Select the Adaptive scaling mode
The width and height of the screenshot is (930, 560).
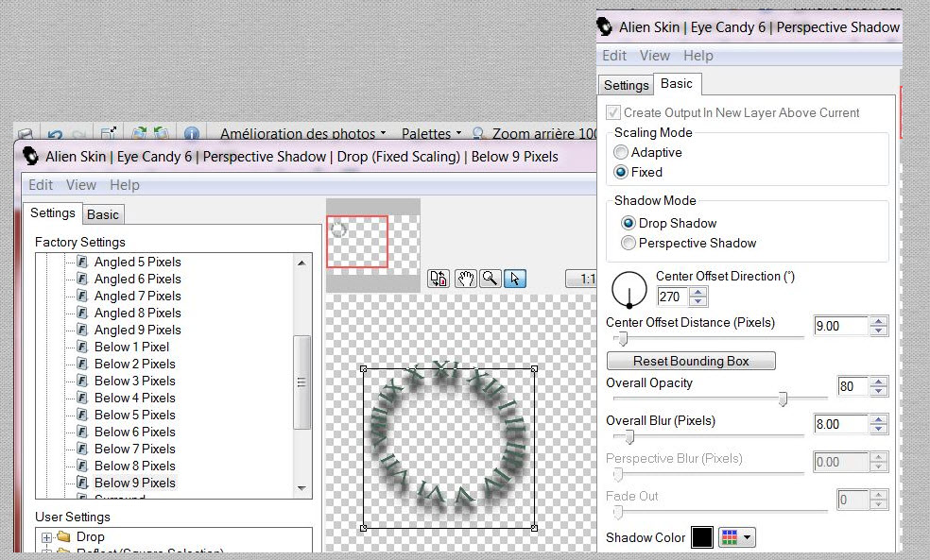click(620, 152)
